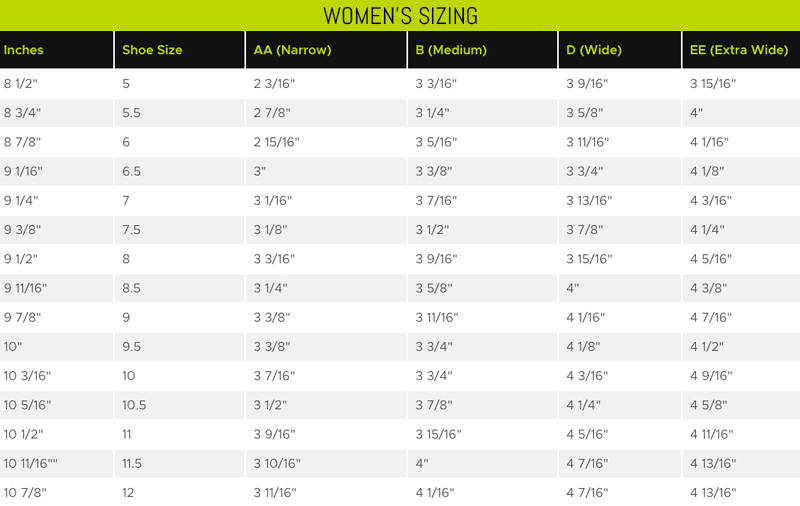
Task: Select the Inches column header
Action: (x=57, y=50)
